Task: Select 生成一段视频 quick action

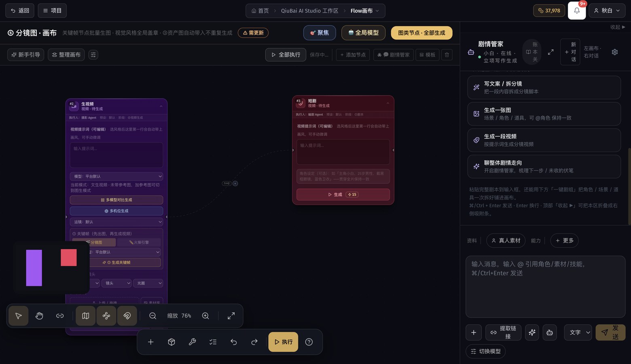Action: (x=544, y=140)
